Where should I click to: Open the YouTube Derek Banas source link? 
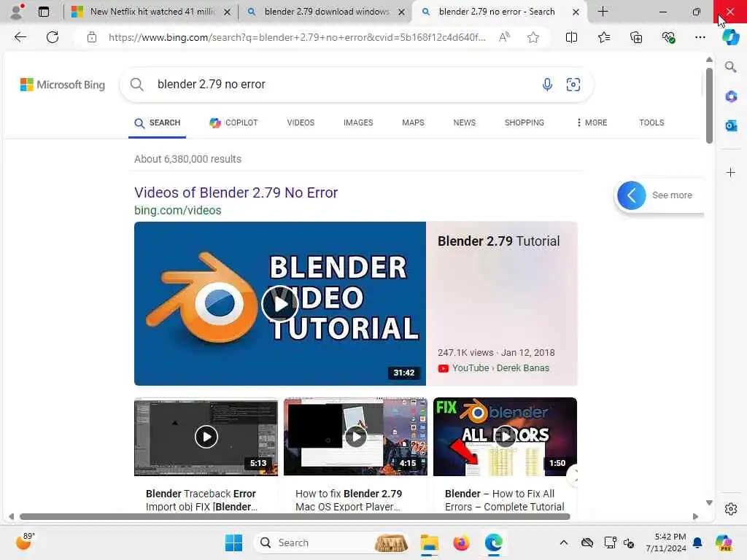tap(494, 368)
